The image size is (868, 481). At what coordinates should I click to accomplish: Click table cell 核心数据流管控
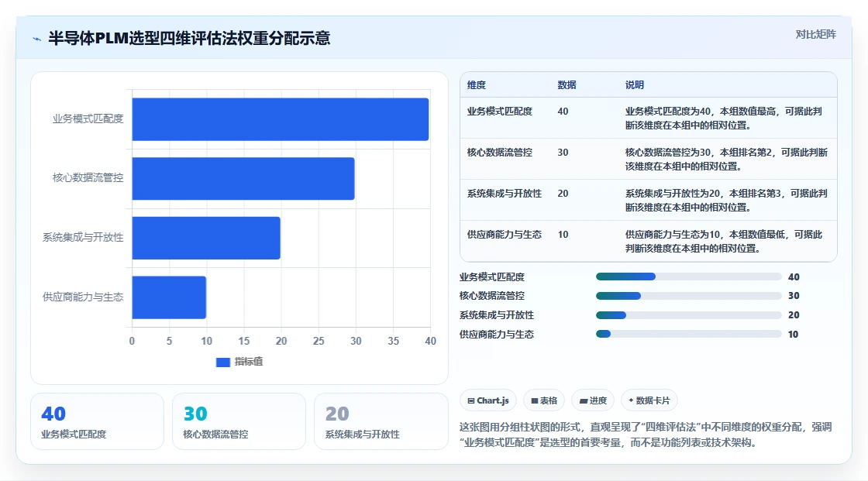tap(499, 153)
